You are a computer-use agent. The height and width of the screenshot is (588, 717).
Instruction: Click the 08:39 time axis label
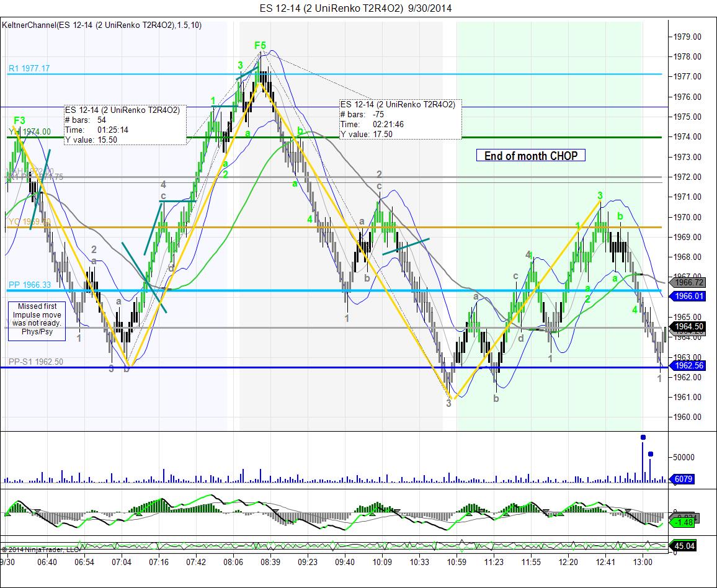tap(270, 562)
